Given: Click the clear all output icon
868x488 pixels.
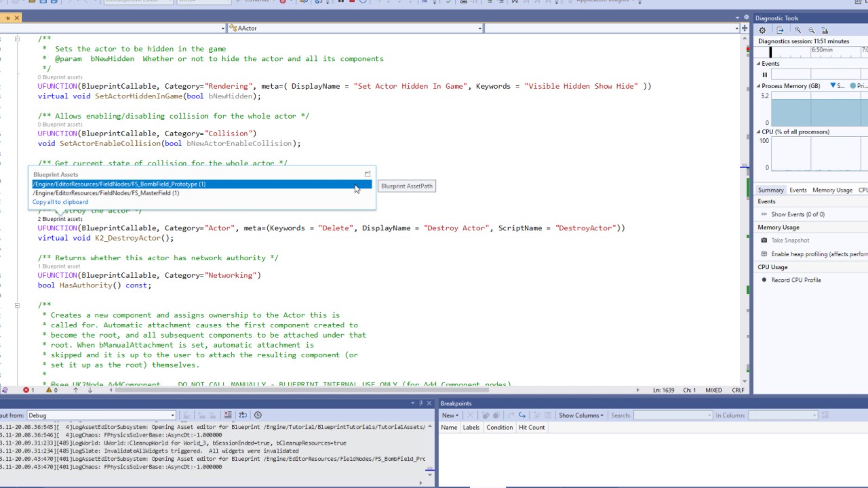Looking at the screenshot, I should (x=228, y=415).
